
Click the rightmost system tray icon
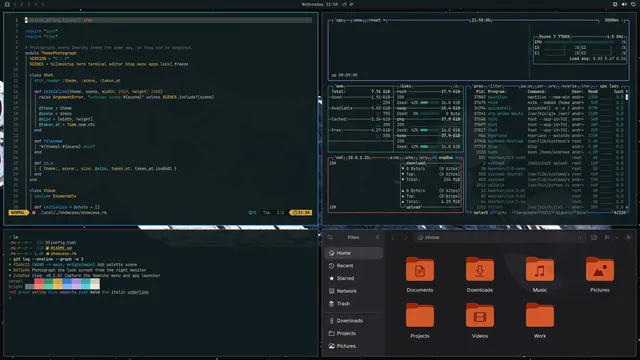pyautogui.click(x=633, y=4)
